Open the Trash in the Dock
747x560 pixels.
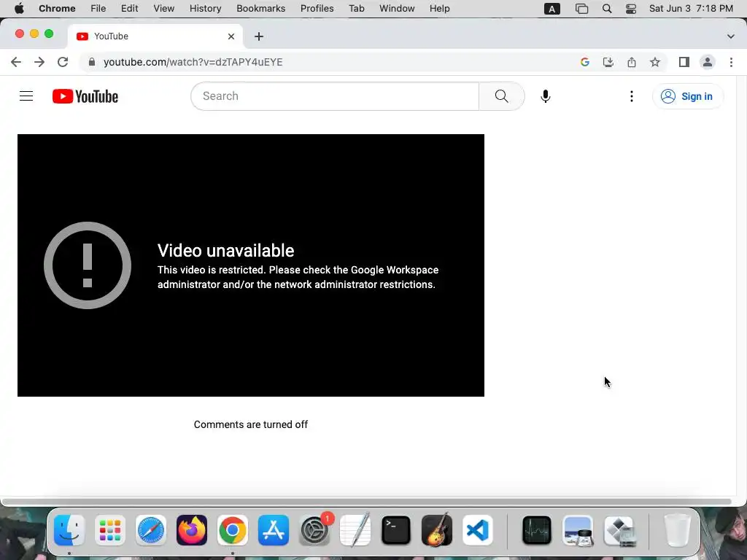pyautogui.click(x=677, y=530)
